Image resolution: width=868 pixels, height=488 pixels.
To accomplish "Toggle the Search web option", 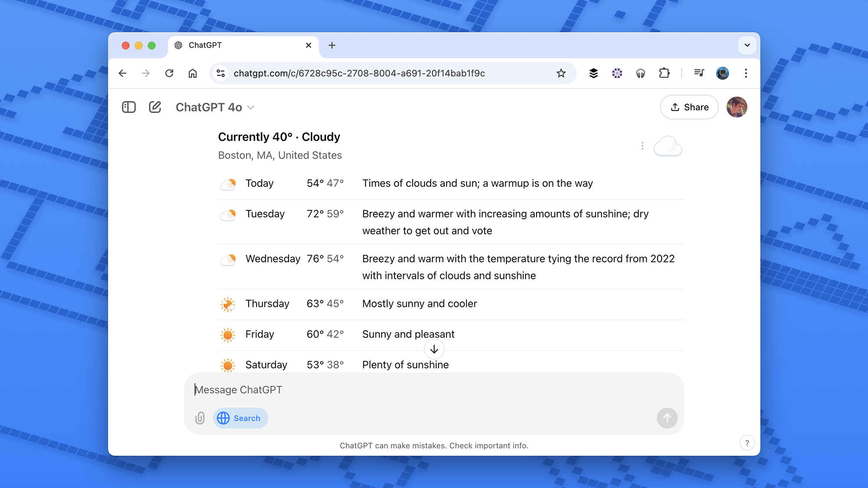I will [x=240, y=418].
